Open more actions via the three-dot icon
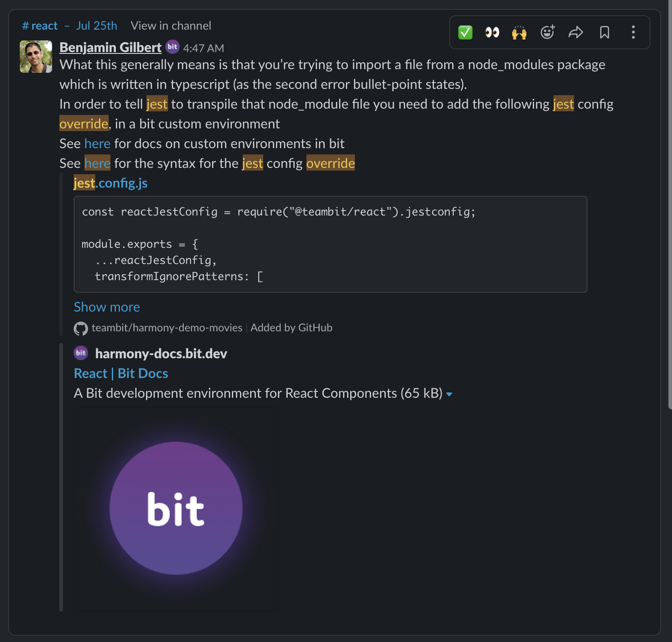The width and height of the screenshot is (672, 642). [x=633, y=32]
